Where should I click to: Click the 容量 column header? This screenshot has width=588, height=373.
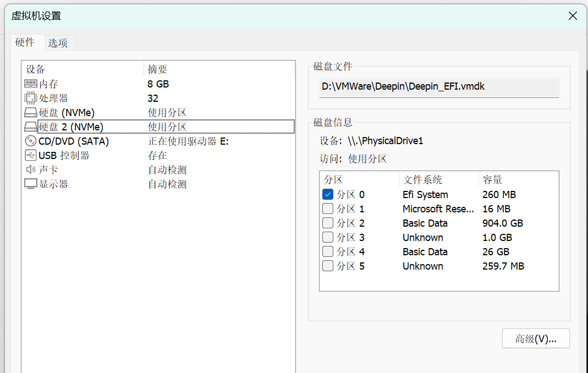pos(518,180)
